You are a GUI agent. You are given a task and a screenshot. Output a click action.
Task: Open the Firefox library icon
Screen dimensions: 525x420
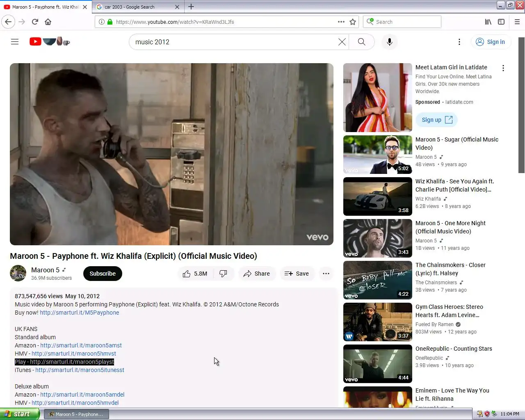[488, 22]
